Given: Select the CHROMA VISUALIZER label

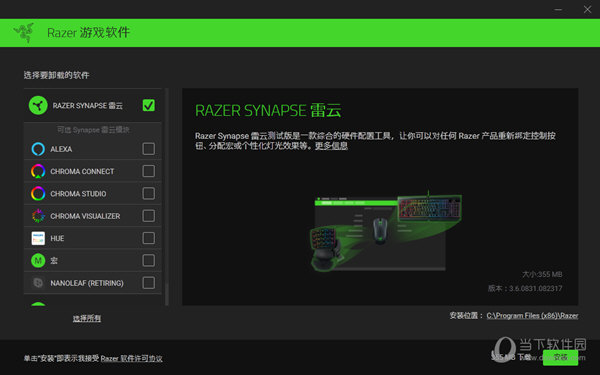Looking at the screenshot, I should [85, 216].
